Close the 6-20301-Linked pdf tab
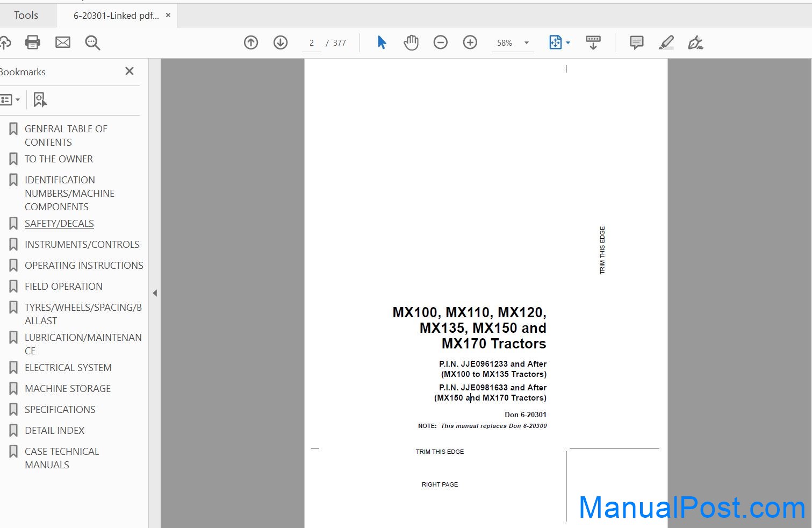Image resolution: width=812 pixels, height=528 pixels. pyautogui.click(x=168, y=16)
